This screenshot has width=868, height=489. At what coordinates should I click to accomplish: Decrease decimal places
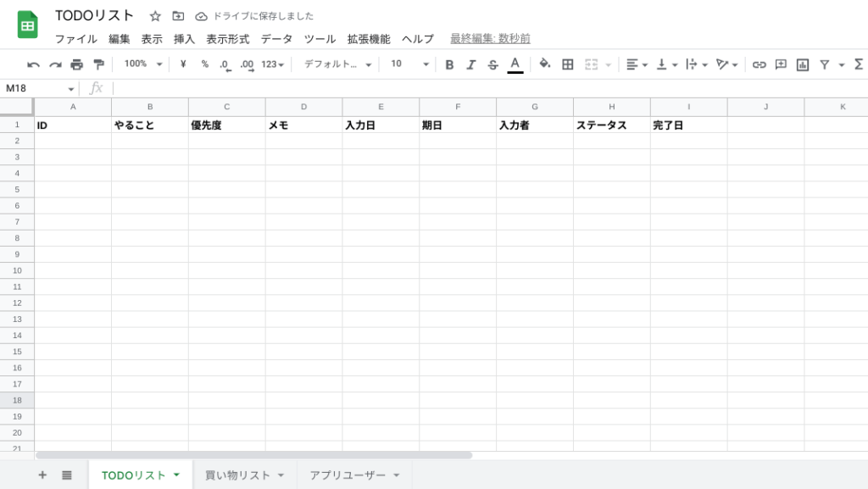(x=225, y=64)
